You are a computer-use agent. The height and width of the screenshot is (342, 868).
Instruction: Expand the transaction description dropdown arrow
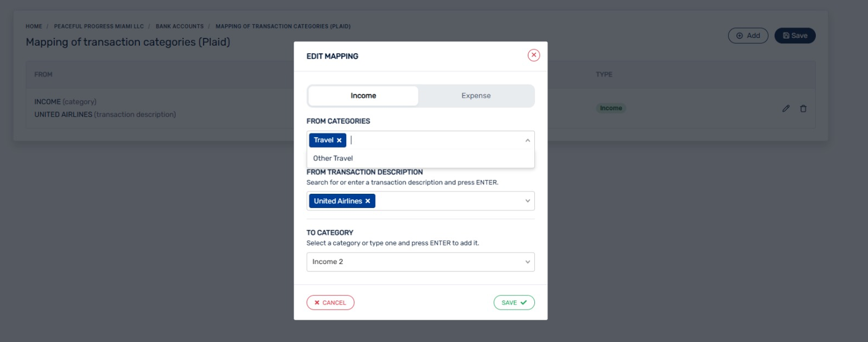point(527,201)
